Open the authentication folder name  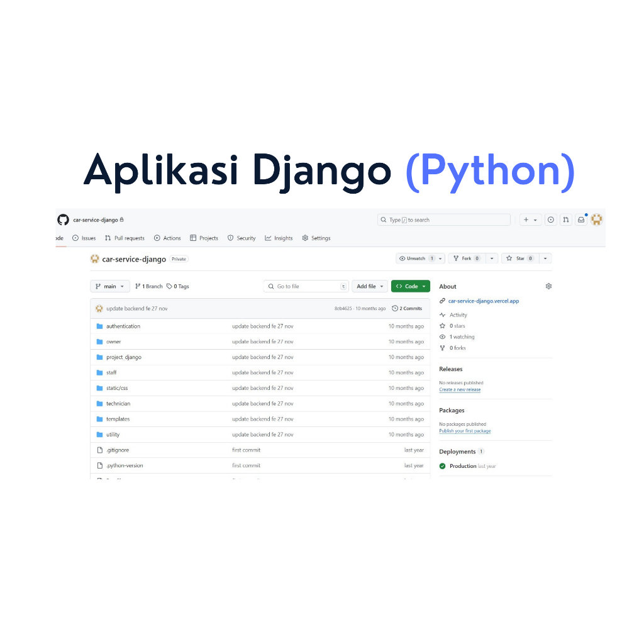pyautogui.click(x=123, y=326)
